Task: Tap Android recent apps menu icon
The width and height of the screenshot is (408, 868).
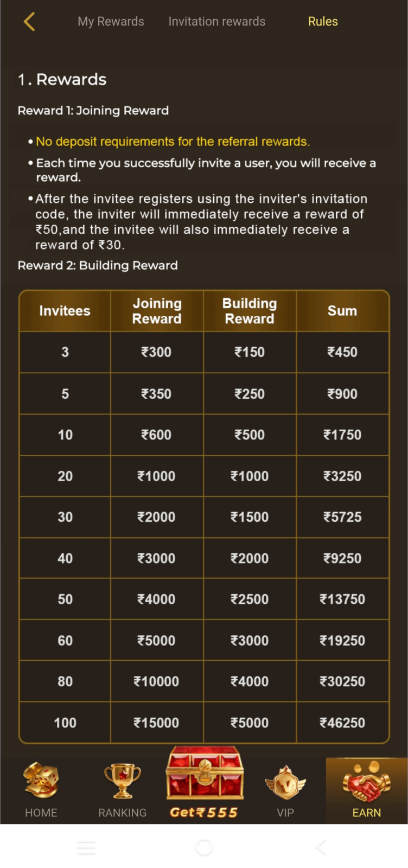Action: pyautogui.click(x=86, y=848)
